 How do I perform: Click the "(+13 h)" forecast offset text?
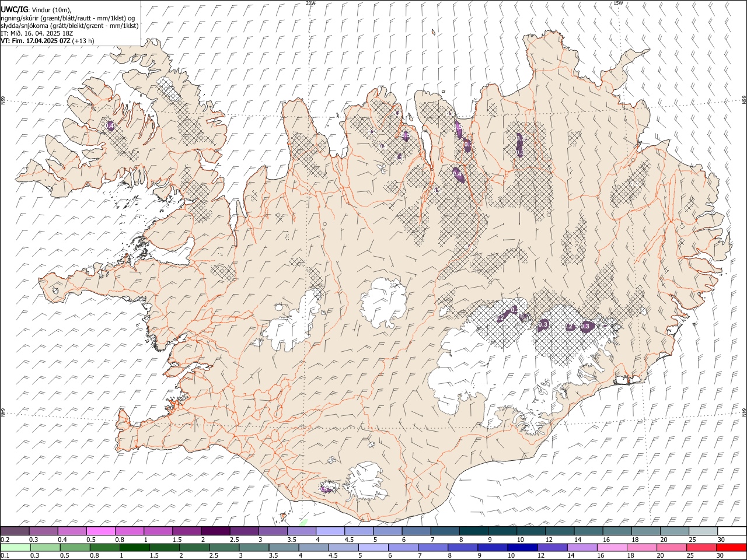pos(84,41)
